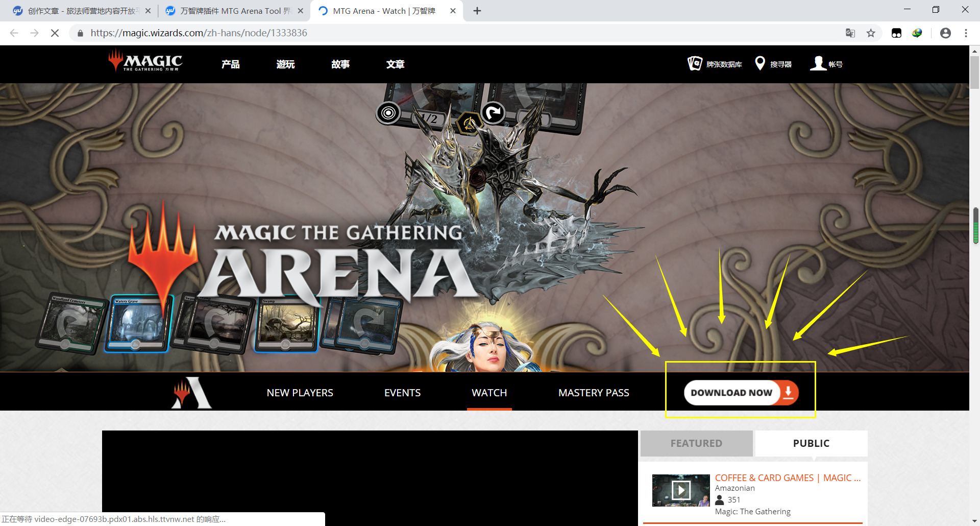Close the 万智牌插件 MTG Arena Tool tab
This screenshot has width=980, height=526.
(x=301, y=11)
